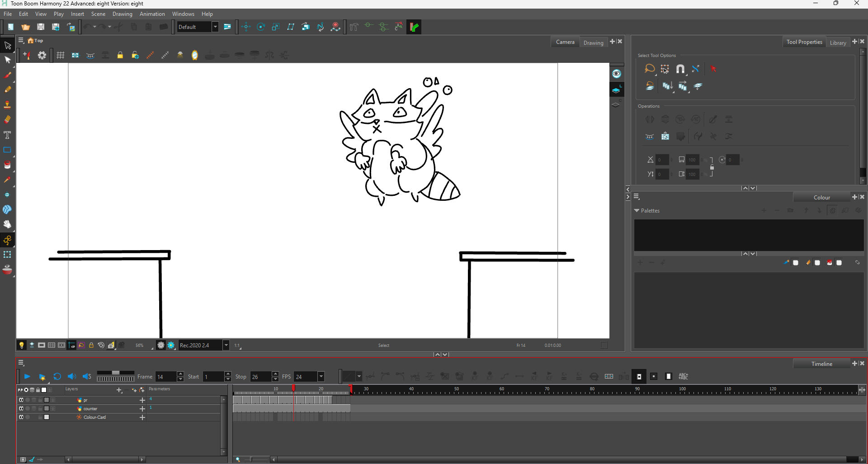Toggle sound scrubbing icon
This screenshot has width=868, height=464.
(87, 376)
